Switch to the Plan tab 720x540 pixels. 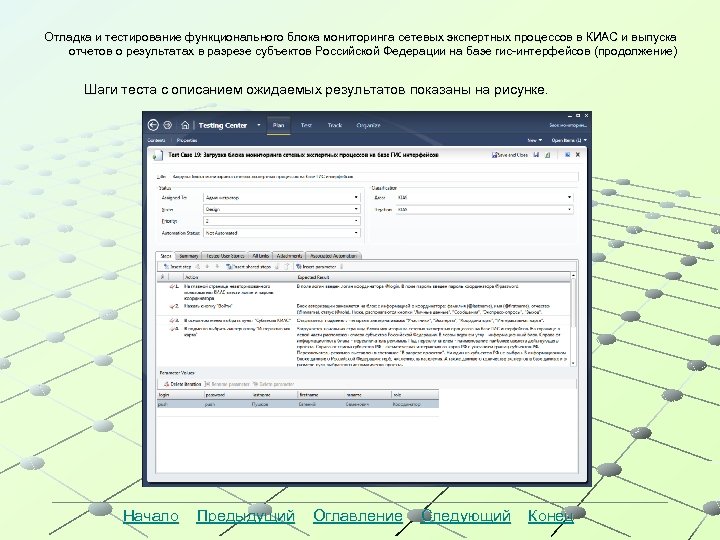(278, 125)
